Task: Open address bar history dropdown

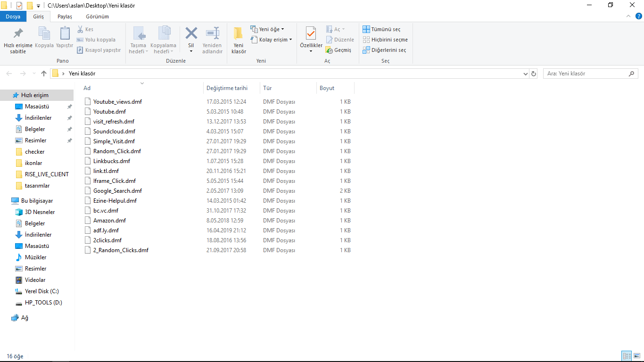Action: [x=526, y=74]
